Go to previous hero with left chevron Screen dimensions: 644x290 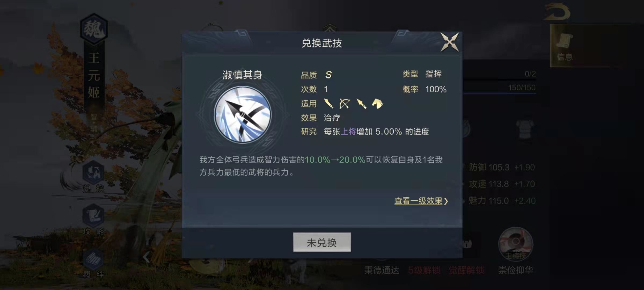[147, 257]
